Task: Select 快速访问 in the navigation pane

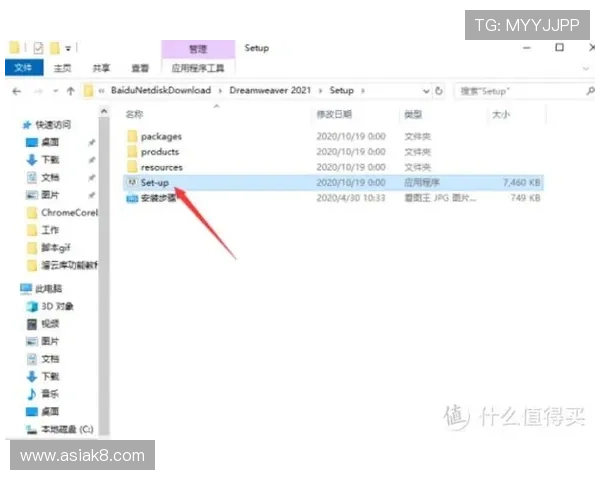Action: tap(53, 125)
